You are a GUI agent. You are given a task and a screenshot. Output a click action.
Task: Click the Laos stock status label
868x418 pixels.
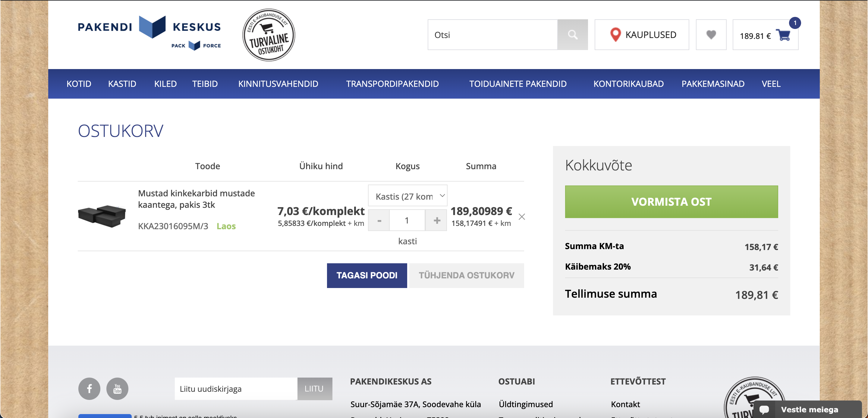(226, 226)
